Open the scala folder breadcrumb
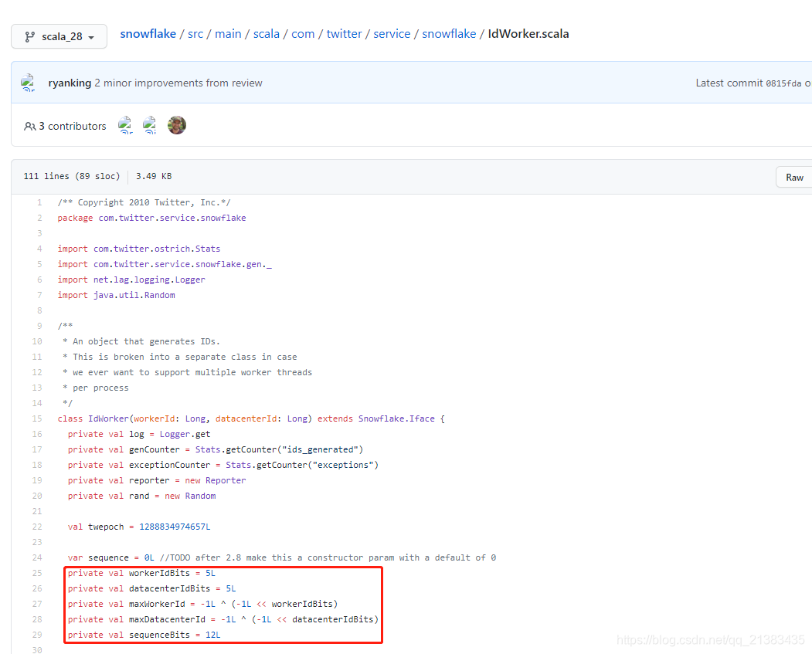The height and width of the screenshot is (654, 812). coord(267,34)
